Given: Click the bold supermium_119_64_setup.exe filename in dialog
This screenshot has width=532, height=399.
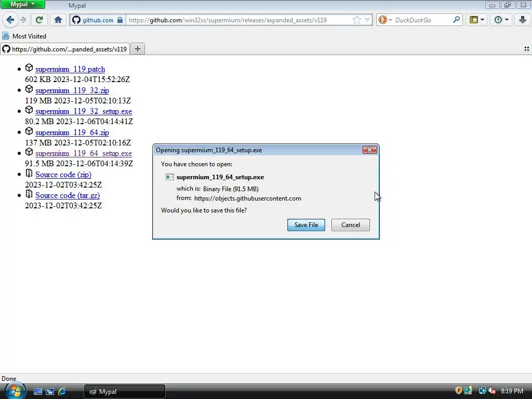Looking at the screenshot, I should pos(220,177).
